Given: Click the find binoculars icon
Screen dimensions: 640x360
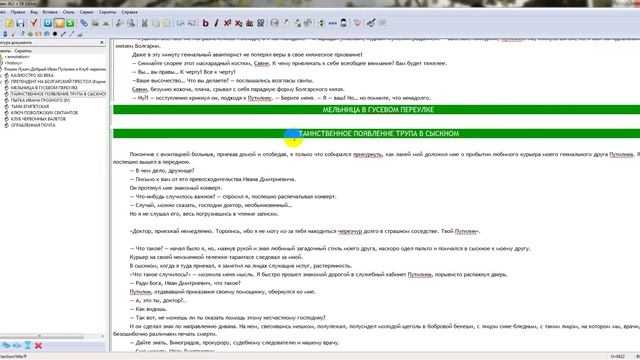Looking at the screenshot, I should (x=119, y=23).
